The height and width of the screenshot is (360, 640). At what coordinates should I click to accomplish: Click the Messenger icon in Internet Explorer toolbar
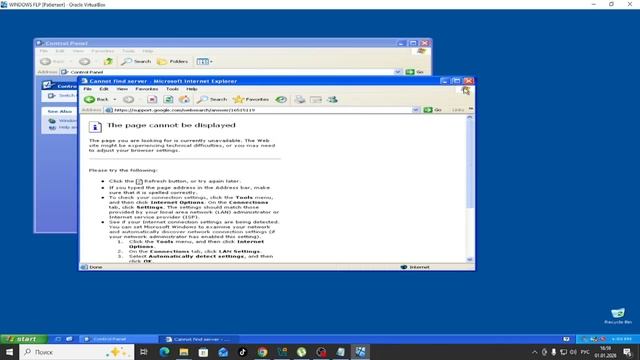(332, 99)
